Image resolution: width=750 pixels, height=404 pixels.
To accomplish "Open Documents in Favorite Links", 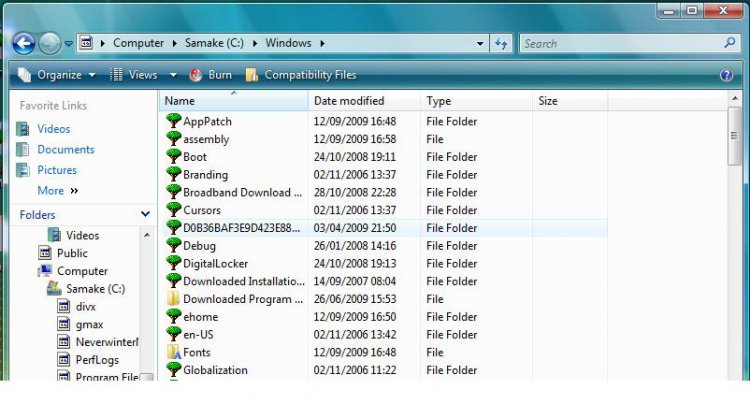I will coord(66,149).
